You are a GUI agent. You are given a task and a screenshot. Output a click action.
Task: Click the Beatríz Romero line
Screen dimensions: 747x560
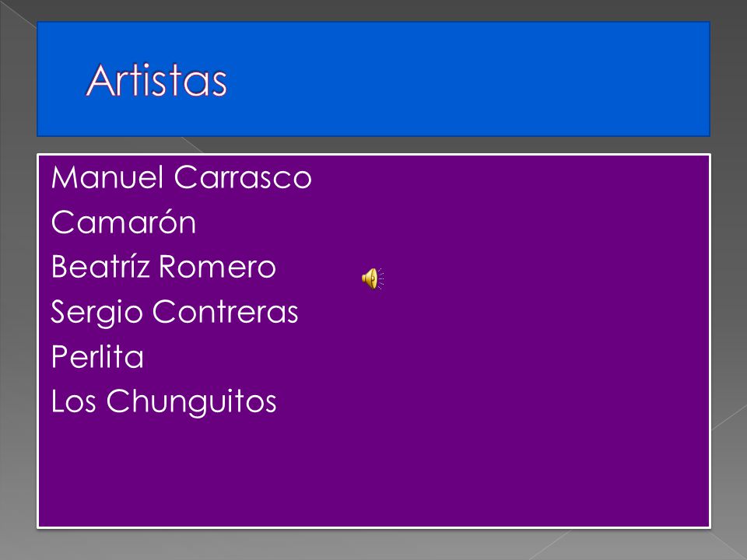[163, 267]
